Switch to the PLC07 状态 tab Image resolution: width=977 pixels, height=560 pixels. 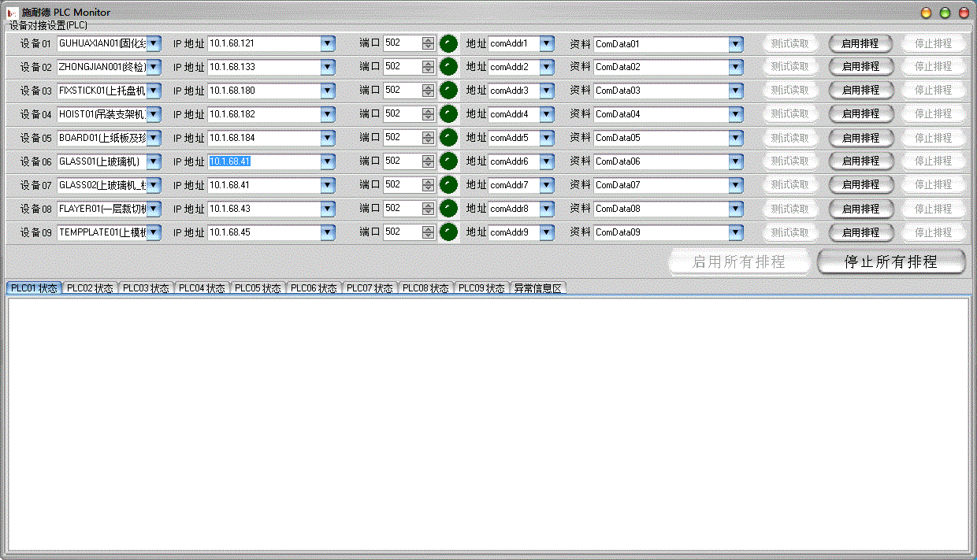tap(370, 288)
